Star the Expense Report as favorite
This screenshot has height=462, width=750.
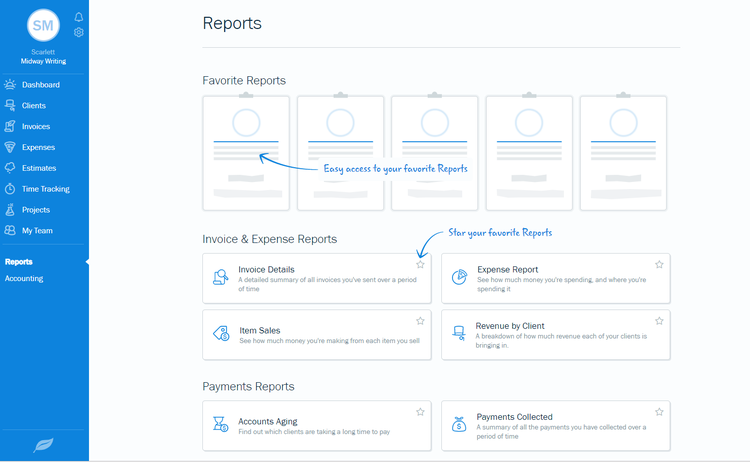pos(659,265)
